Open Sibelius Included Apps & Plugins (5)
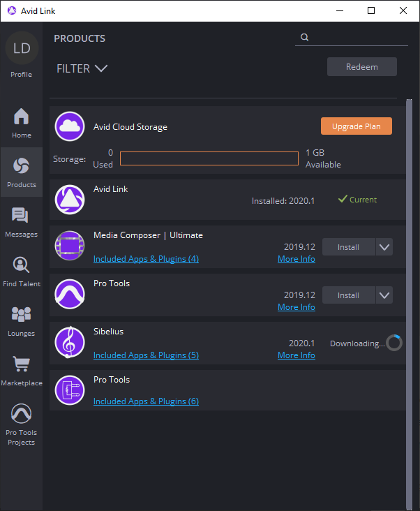This screenshot has height=511, width=420. click(146, 355)
